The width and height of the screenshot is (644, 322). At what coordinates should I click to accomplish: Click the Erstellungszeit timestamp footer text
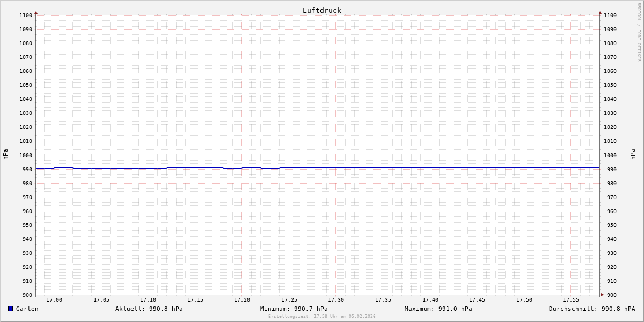tap(321, 316)
